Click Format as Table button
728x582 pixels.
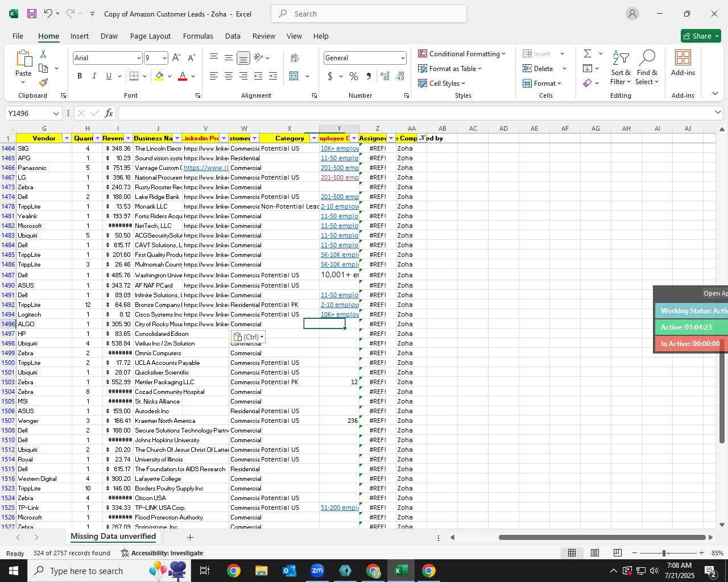450,68
